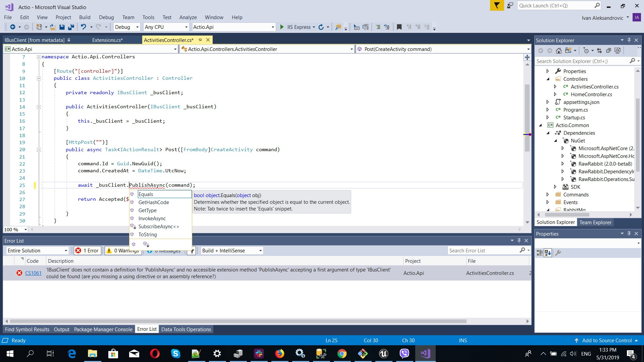The width and height of the screenshot is (644, 362).
Task: Open the Build menu
Action: tap(85, 17)
